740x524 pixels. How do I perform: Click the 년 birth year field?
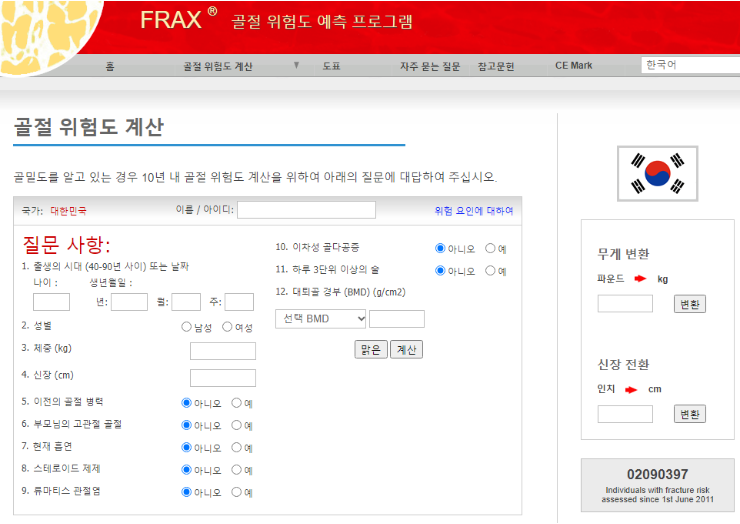(x=129, y=302)
